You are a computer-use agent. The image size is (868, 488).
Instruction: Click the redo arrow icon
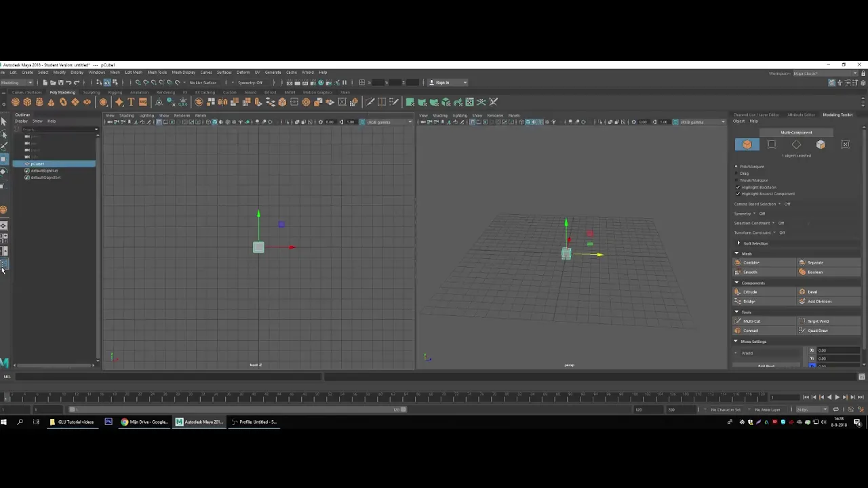tap(76, 83)
